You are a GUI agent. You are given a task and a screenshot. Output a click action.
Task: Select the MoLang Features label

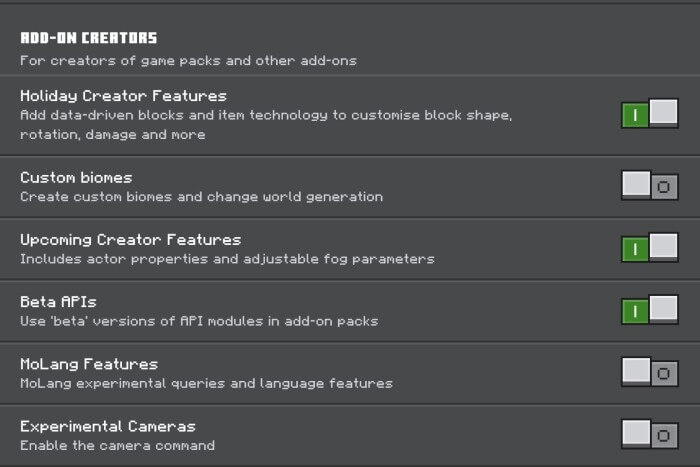tap(89, 364)
